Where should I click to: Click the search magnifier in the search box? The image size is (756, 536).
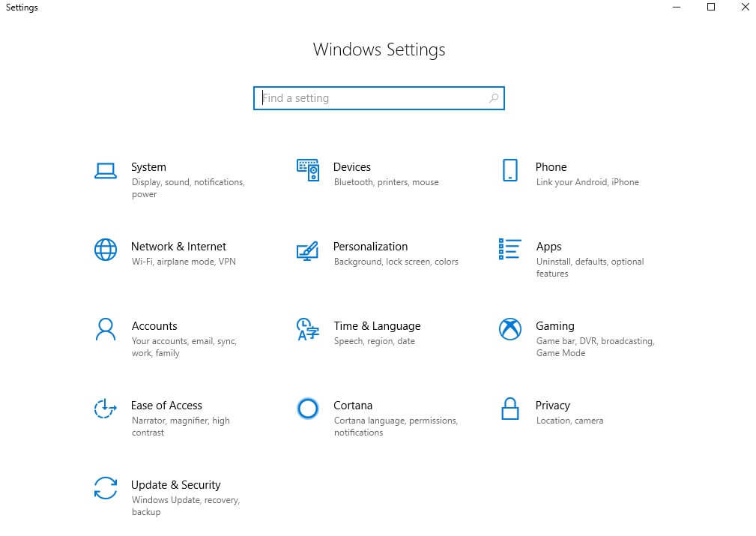pyautogui.click(x=494, y=98)
